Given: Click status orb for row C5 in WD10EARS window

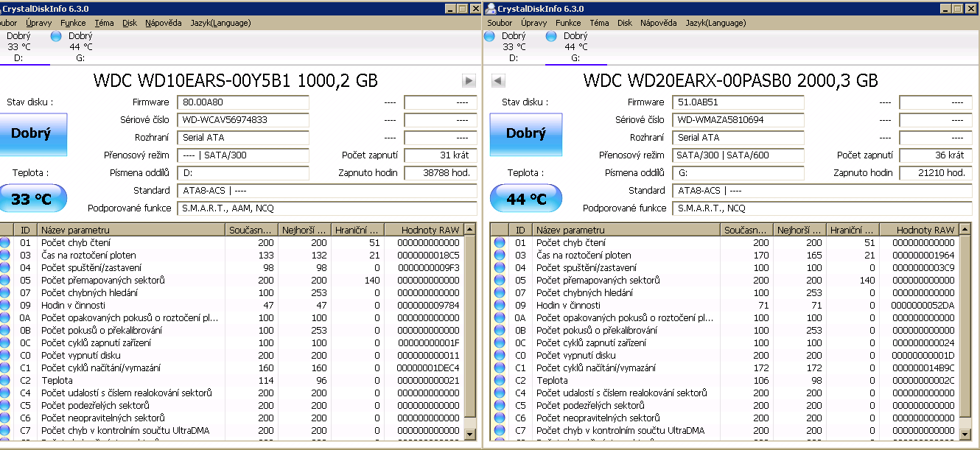Looking at the screenshot, I should (x=4, y=405).
